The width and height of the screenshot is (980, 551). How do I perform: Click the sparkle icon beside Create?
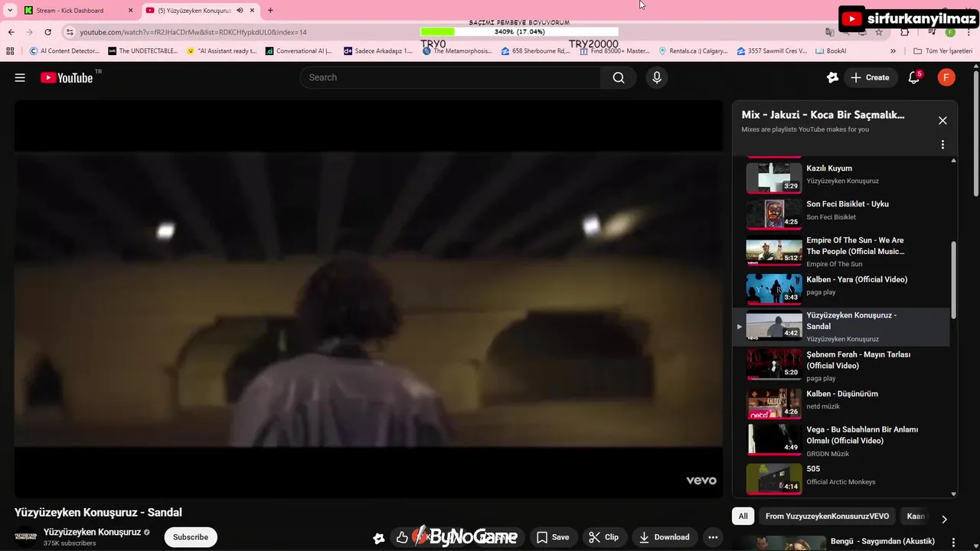(x=833, y=77)
